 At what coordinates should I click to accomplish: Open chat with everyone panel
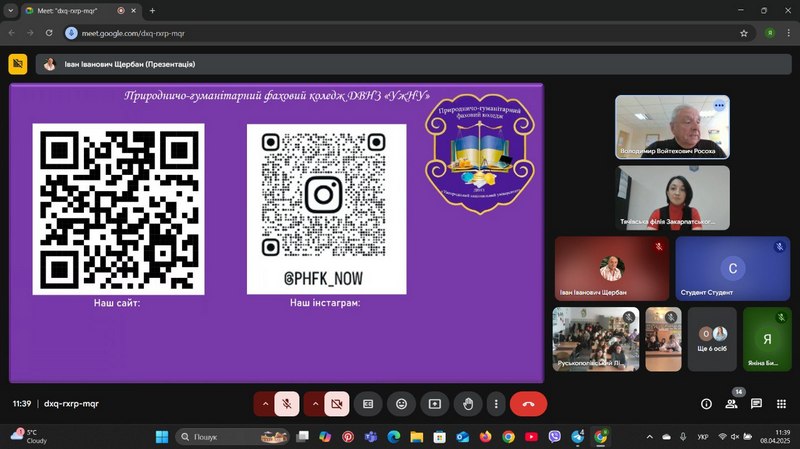tap(756, 404)
